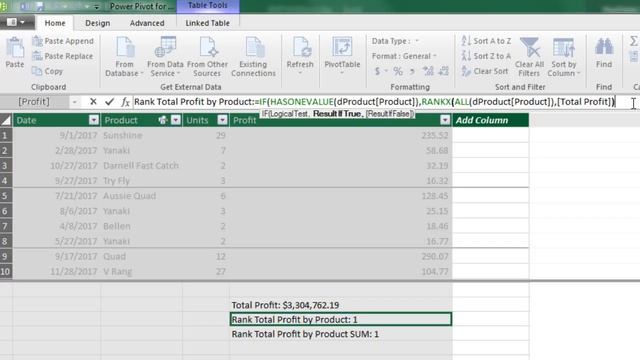This screenshot has height=360, width=640.
Task: Sort A to Z
Action: point(486,41)
